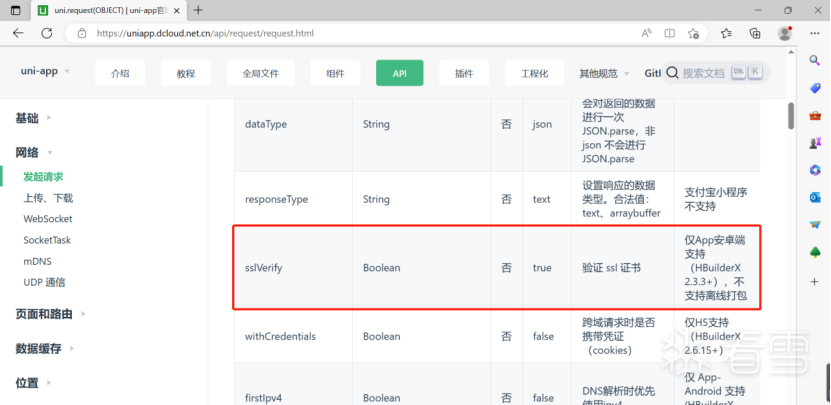The height and width of the screenshot is (405, 831).
Task: Click Boolean type in sslVerify row
Action: point(382,268)
